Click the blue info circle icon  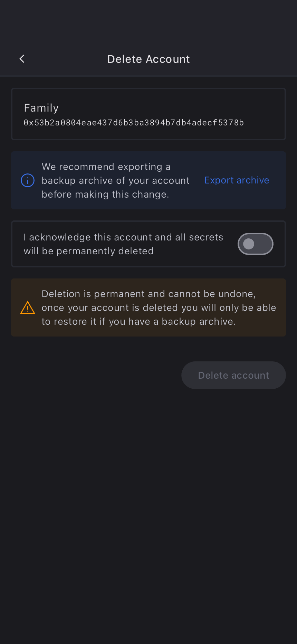(x=28, y=180)
